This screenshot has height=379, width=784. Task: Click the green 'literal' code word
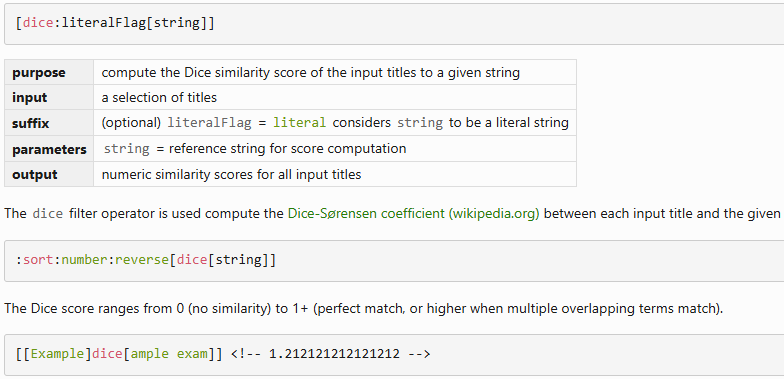pyautogui.click(x=300, y=122)
